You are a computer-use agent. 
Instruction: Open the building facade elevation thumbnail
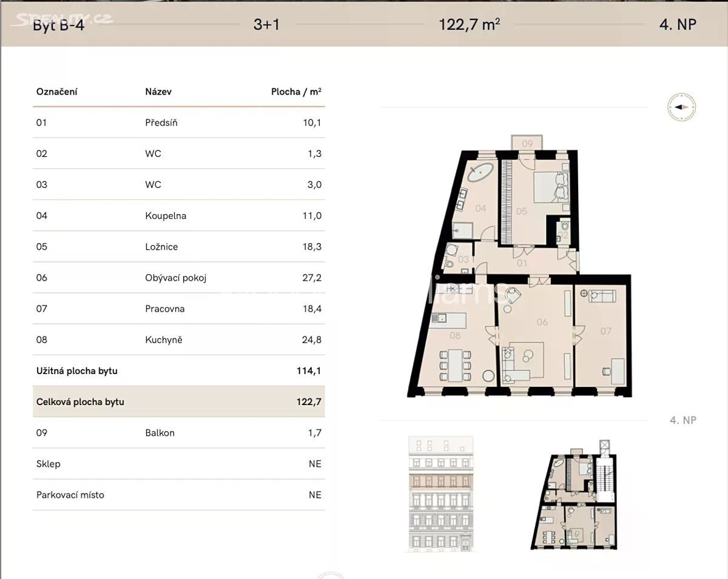(441, 493)
